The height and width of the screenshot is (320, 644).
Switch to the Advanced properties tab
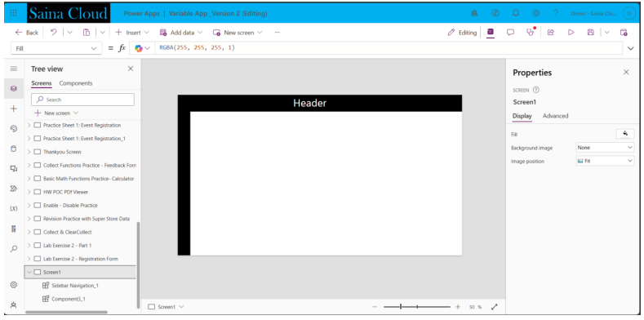pos(555,116)
